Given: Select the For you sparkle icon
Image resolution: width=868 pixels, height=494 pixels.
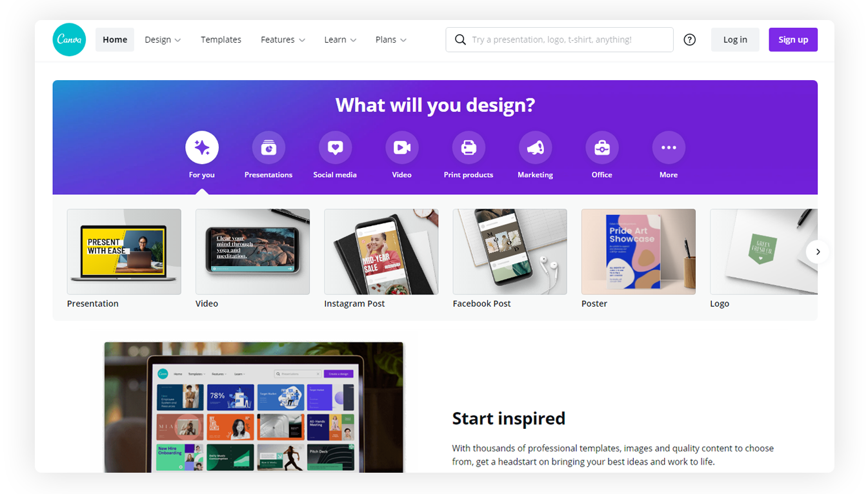Looking at the screenshot, I should pos(202,147).
